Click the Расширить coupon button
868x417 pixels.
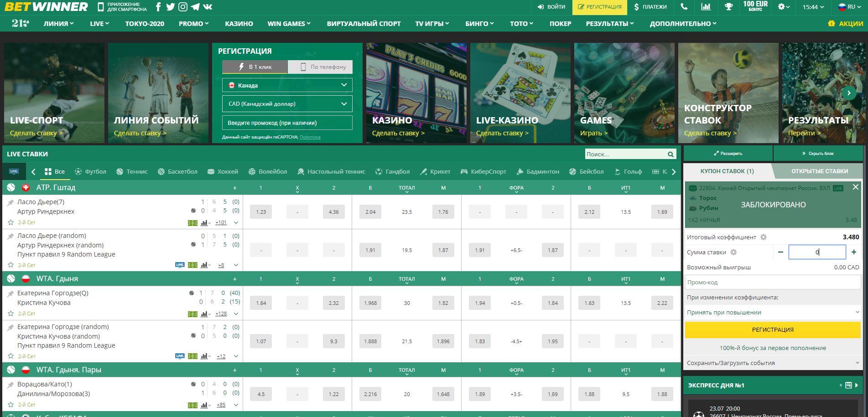pos(728,154)
